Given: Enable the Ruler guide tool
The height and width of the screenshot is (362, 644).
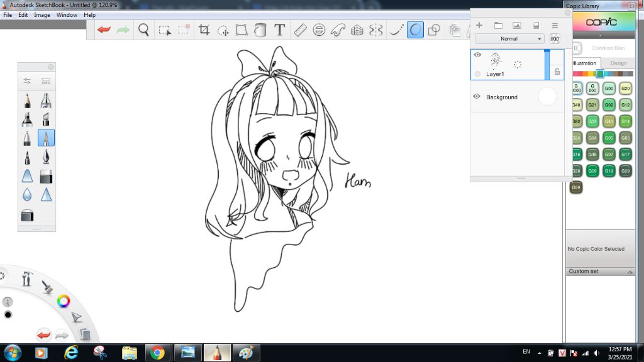Looking at the screenshot, I should 300,30.
